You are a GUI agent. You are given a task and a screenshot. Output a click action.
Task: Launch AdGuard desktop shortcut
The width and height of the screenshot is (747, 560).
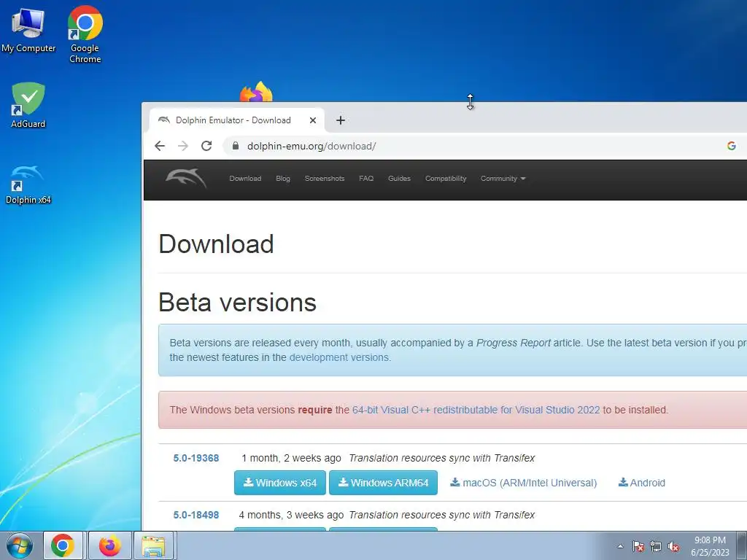pyautogui.click(x=28, y=105)
